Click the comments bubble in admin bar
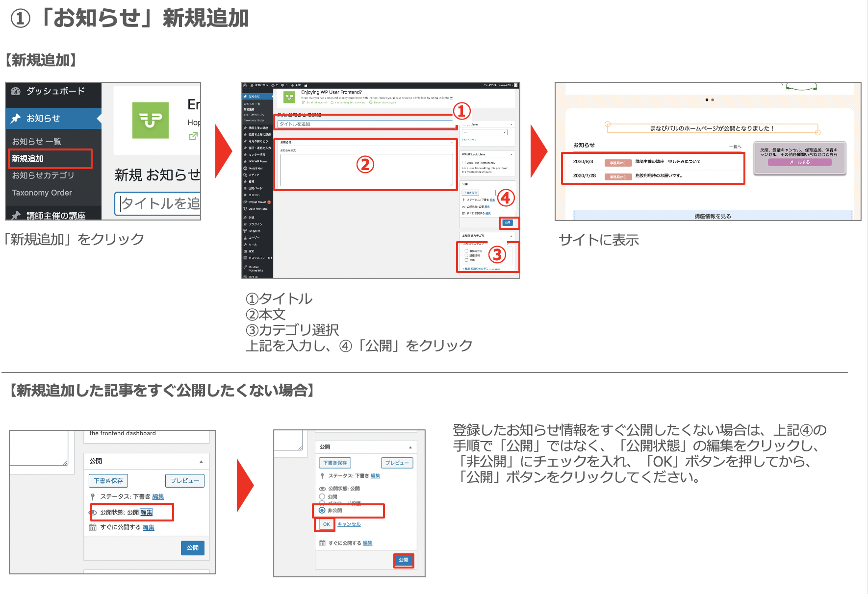Image resolution: width=868 pixels, height=594 pixels. pos(282,85)
